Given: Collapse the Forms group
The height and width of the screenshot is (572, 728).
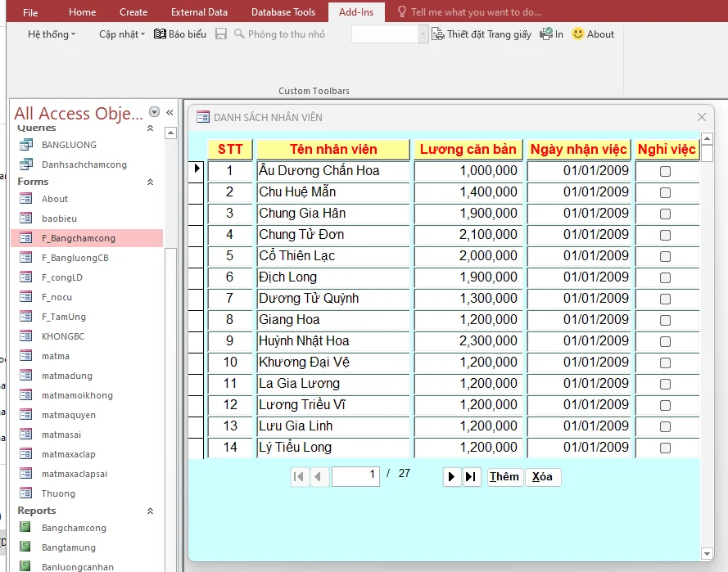Looking at the screenshot, I should click(x=150, y=182).
